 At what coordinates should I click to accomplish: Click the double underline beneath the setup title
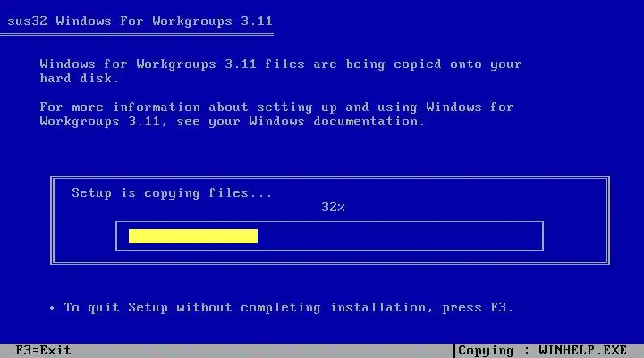point(137,35)
